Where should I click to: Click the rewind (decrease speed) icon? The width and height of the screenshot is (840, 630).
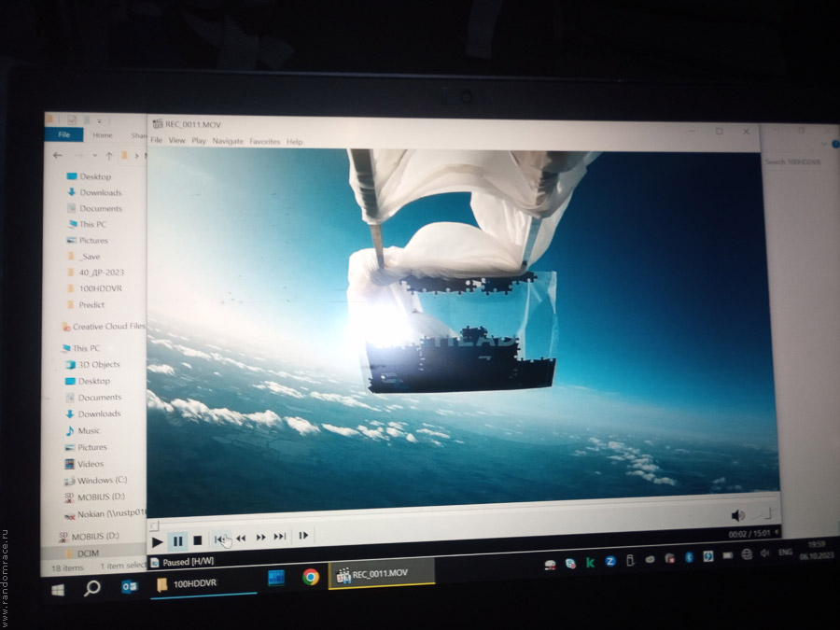click(241, 539)
